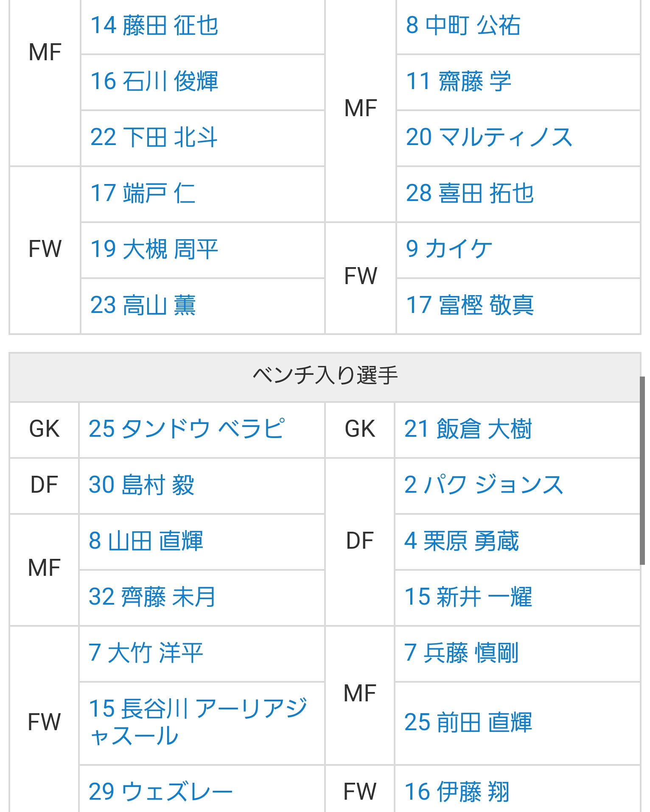The image size is (650, 812).
Task: Open 15 長谷川 アーリアジャスール link
Action: click(x=197, y=722)
